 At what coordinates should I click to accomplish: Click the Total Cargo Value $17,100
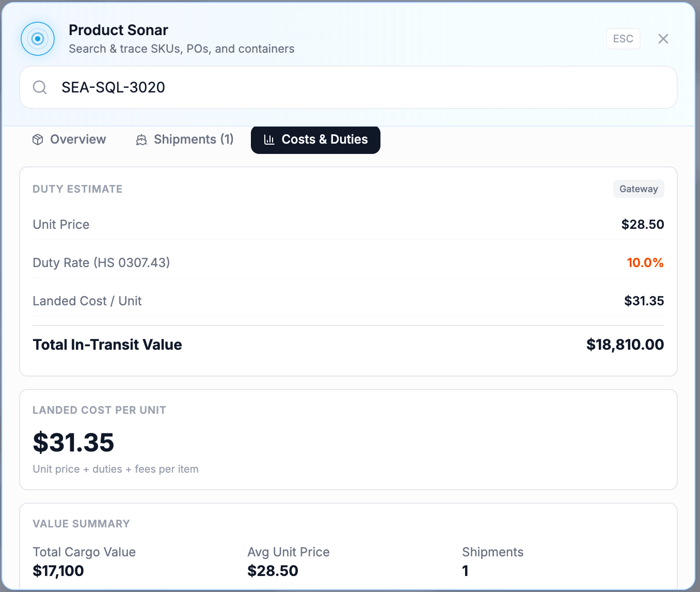pyautogui.click(x=58, y=571)
